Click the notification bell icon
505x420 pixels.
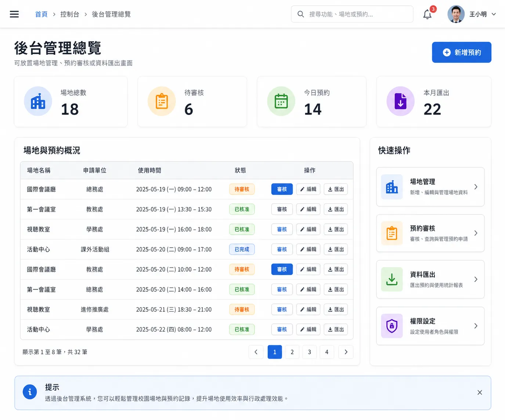[x=427, y=14]
